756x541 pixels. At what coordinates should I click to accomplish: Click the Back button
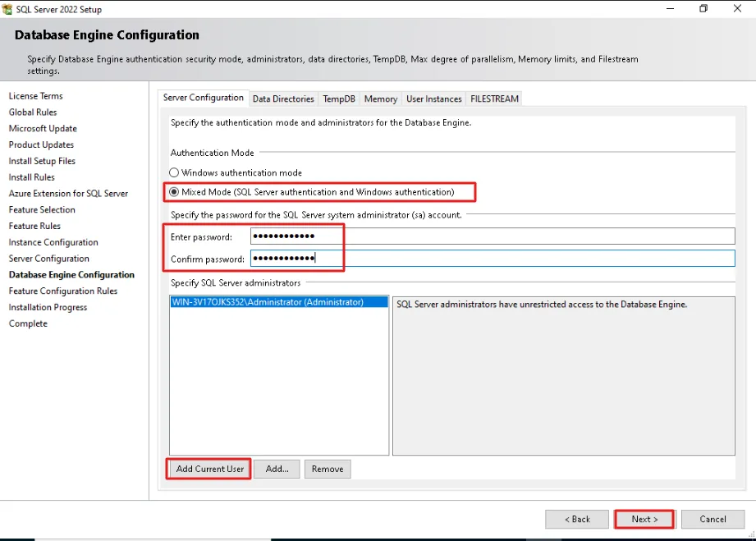(577, 520)
